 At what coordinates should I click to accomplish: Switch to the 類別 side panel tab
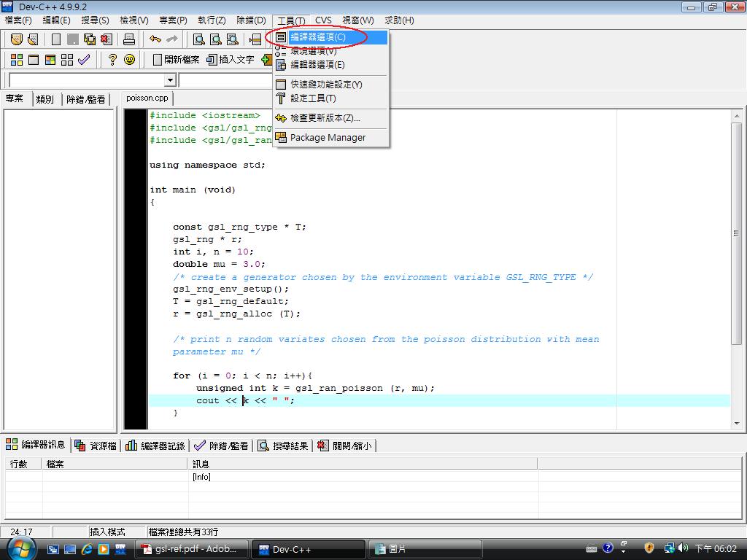pos(44,99)
